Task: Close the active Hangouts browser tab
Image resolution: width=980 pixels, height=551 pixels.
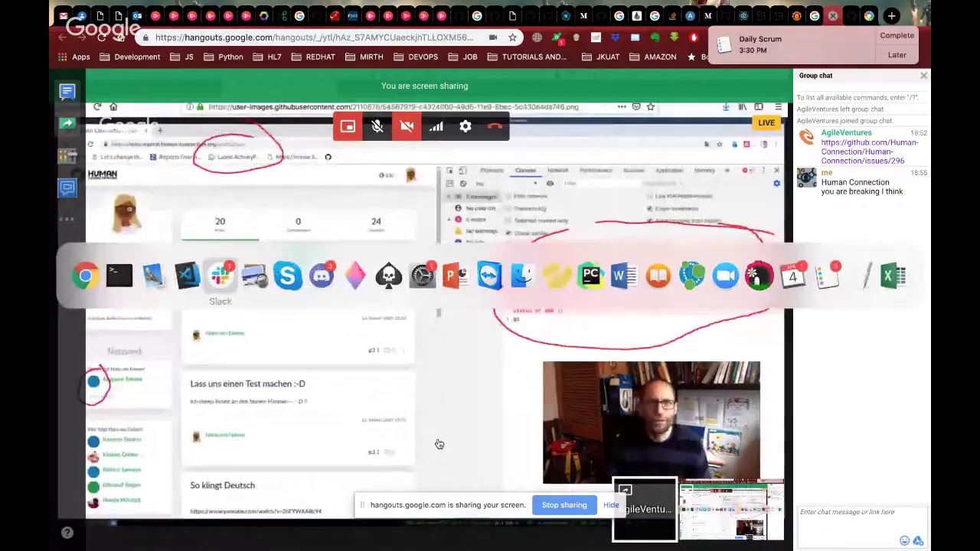Action: click(x=833, y=16)
